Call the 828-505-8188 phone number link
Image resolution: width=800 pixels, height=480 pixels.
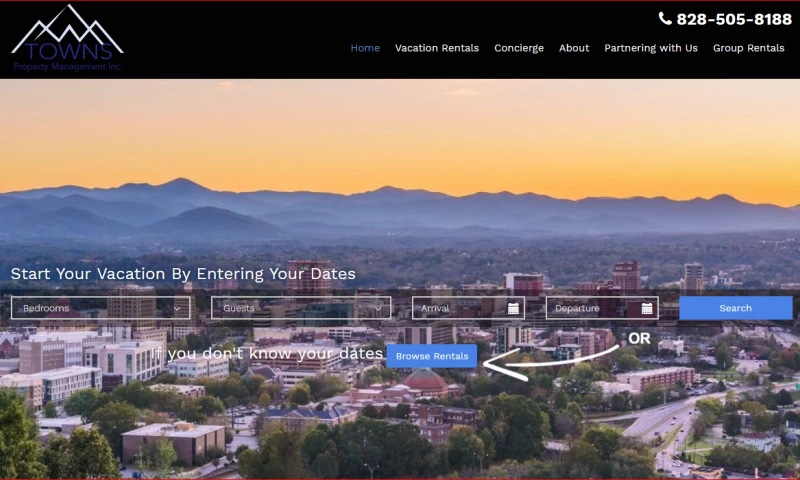pos(734,19)
